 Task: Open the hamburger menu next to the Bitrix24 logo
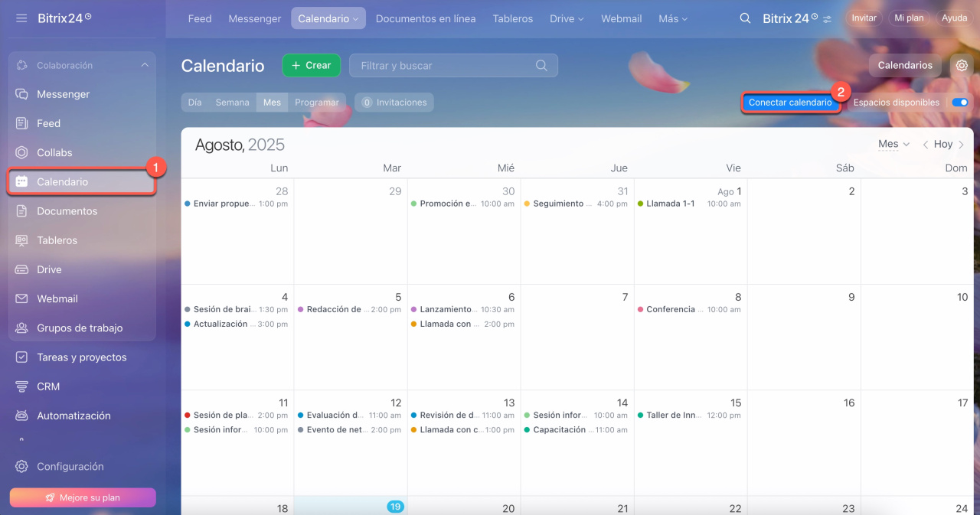[21, 18]
